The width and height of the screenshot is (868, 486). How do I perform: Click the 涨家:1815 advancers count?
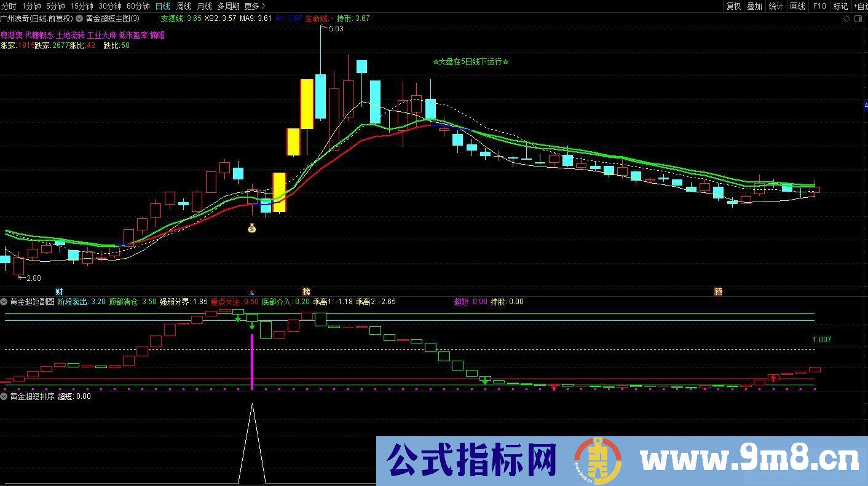click(x=17, y=45)
